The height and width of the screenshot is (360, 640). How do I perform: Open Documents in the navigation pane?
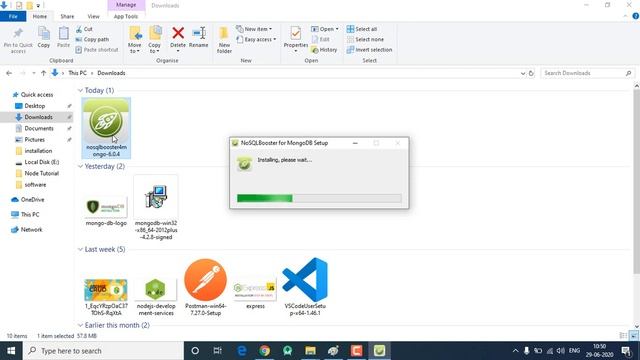[39, 128]
